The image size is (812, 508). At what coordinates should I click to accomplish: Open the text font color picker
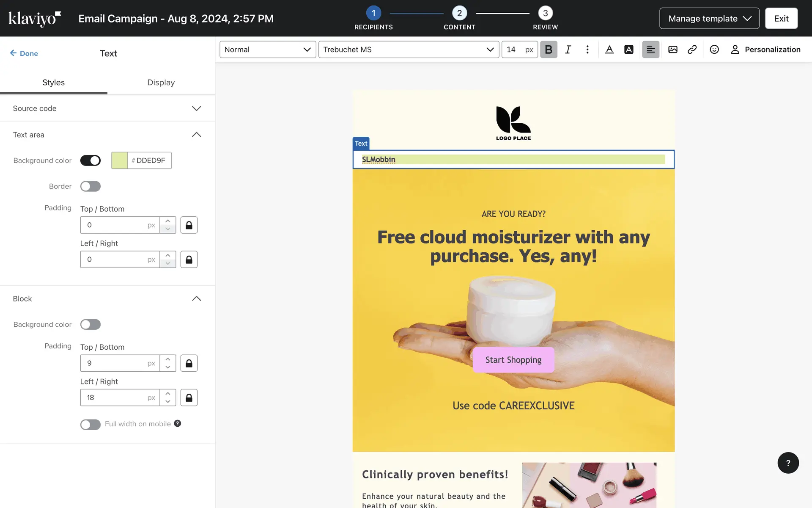pyautogui.click(x=609, y=50)
